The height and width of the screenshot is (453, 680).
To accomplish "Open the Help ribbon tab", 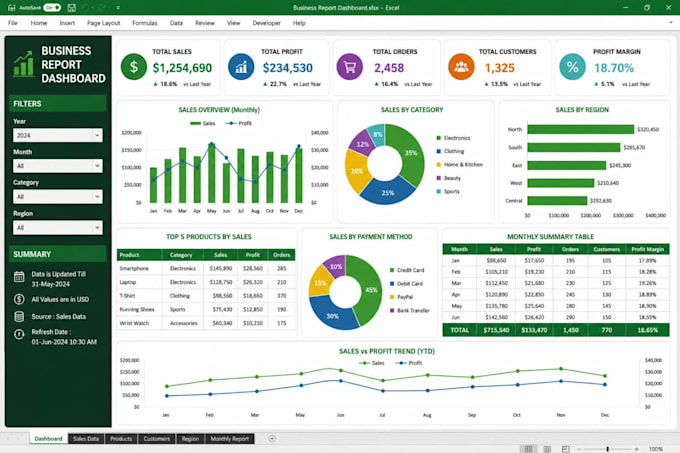I will [x=299, y=23].
